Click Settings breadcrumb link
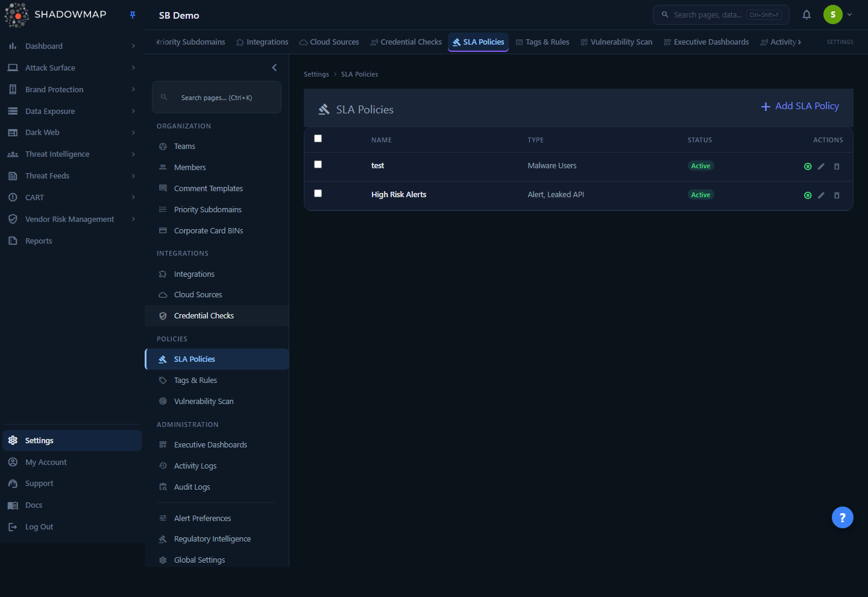Image resolution: width=868 pixels, height=597 pixels. click(316, 74)
